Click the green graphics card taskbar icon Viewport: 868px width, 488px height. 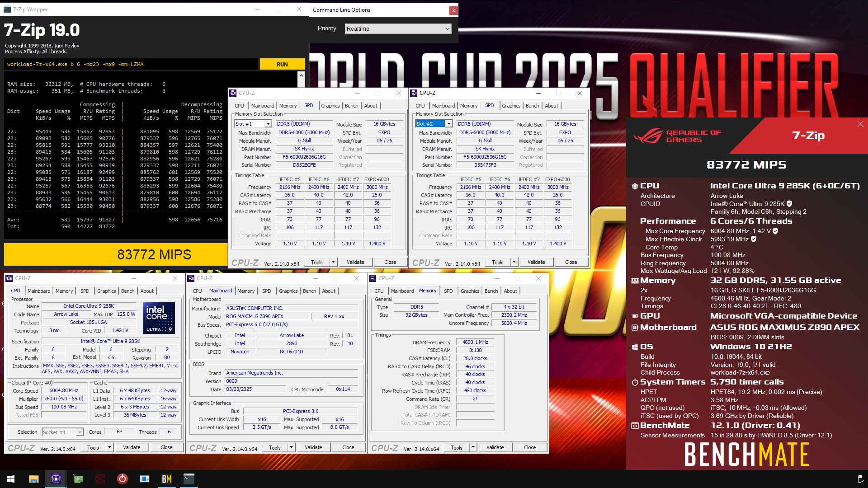coord(78,479)
